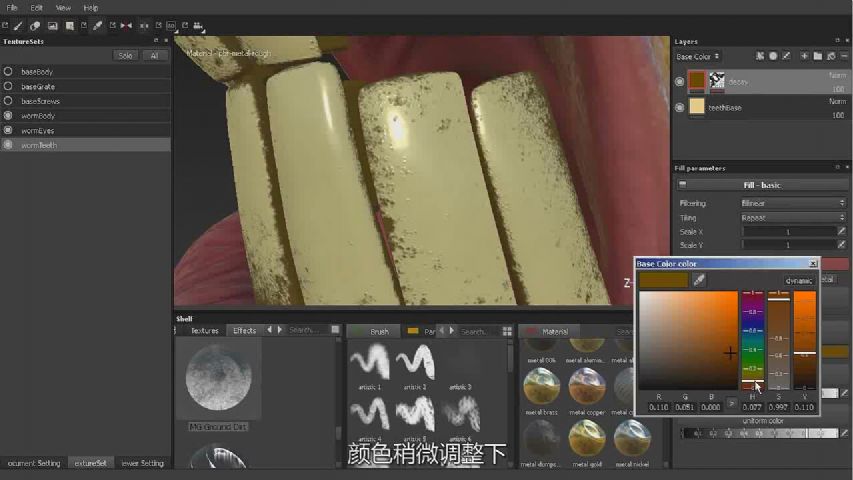
Task: Click the uniform color ramp edit icon
Action: (x=844, y=433)
